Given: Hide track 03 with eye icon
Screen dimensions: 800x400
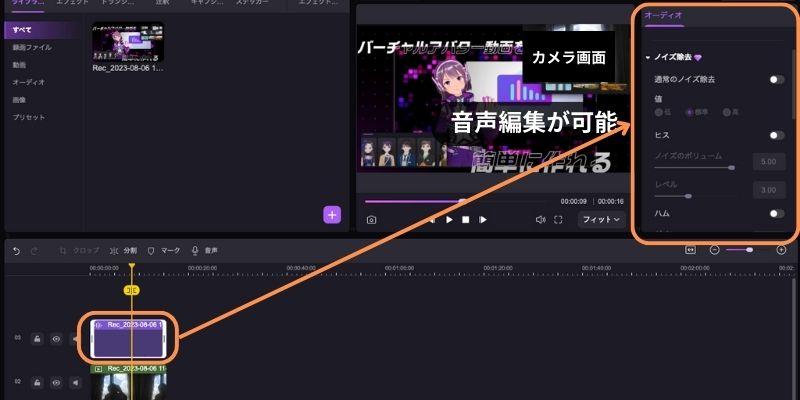Looking at the screenshot, I should tap(56, 338).
